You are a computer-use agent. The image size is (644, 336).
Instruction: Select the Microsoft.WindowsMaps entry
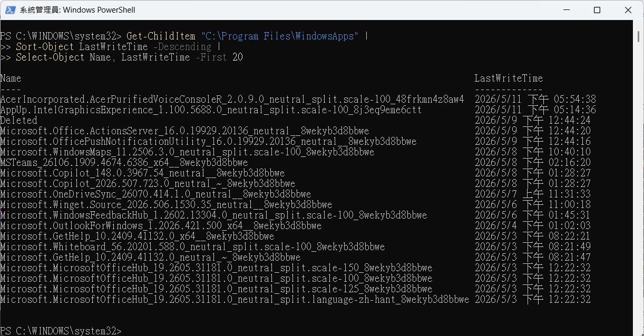click(x=187, y=152)
